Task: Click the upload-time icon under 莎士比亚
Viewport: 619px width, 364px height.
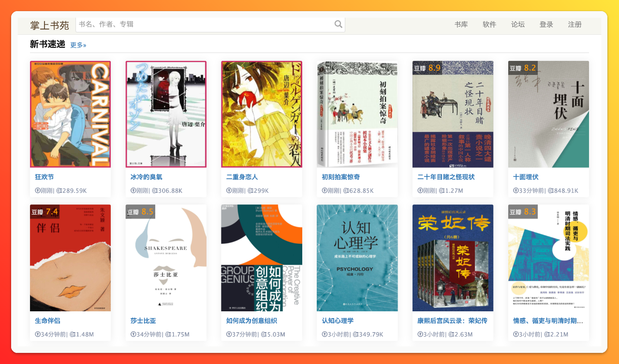Action: (133, 335)
